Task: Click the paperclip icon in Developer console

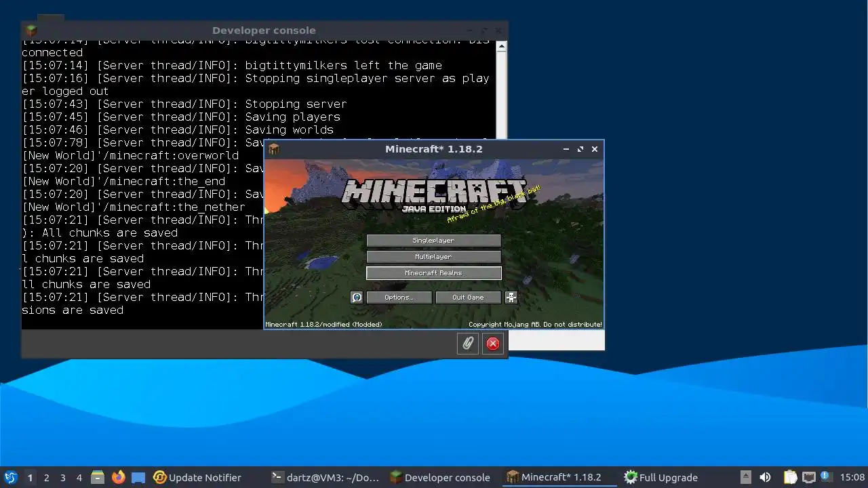Action: pos(468,344)
